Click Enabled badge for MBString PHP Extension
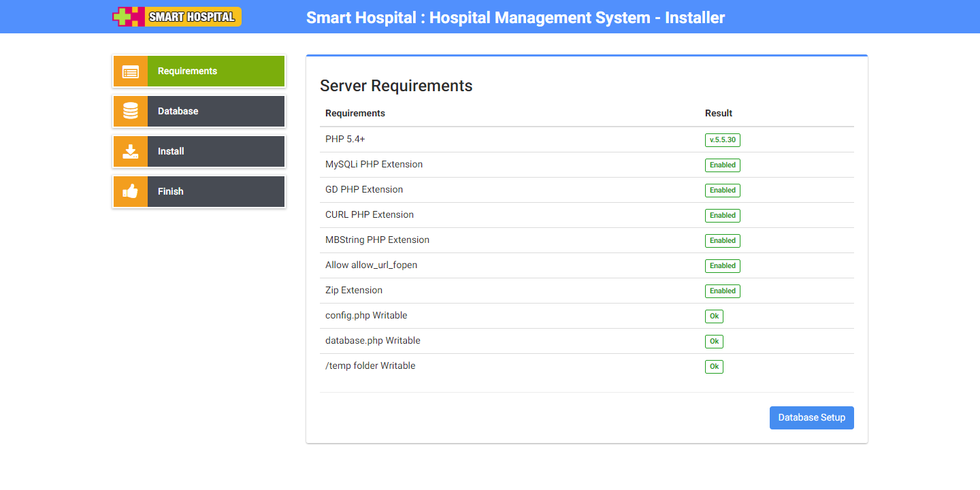980x490 pixels. pos(722,241)
